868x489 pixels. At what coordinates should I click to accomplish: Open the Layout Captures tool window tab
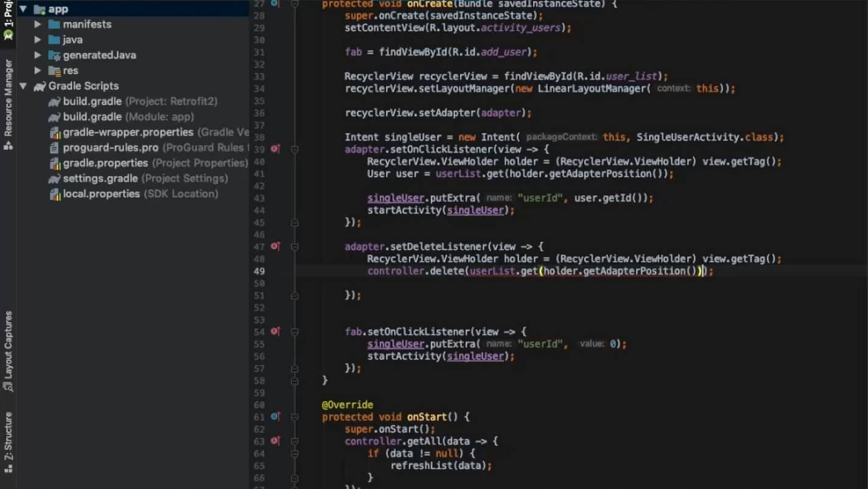point(8,352)
